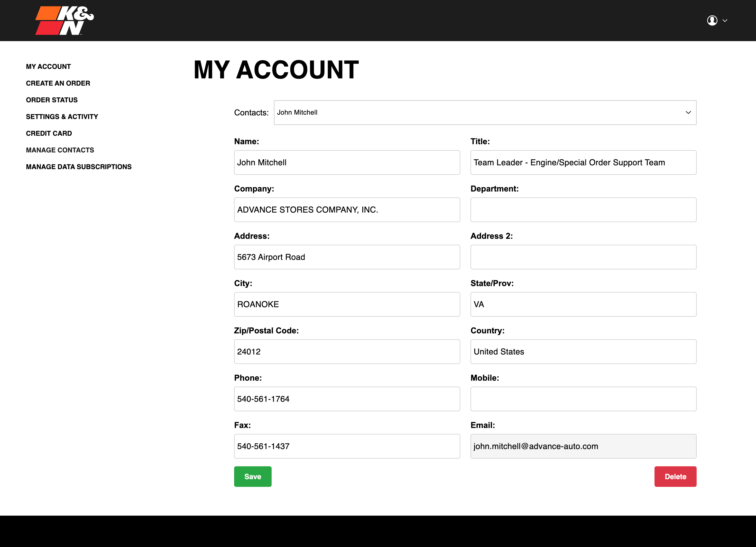The width and height of the screenshot is (756, 547).
Task: Focus the empty Department field
Action: (x=583, y=210)
